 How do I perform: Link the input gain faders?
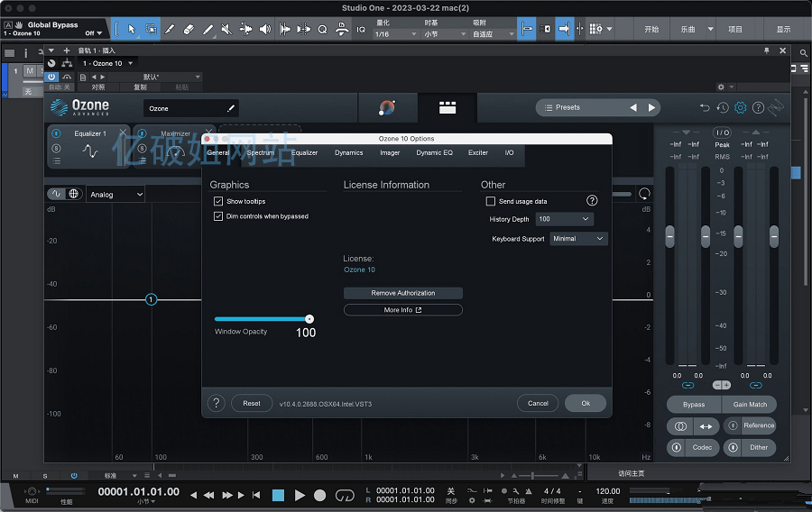(x=687, y=385)
